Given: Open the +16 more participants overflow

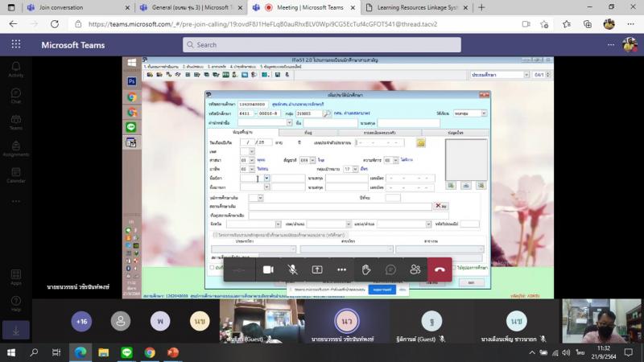Looking at the screenshot, I should pyautogui.click(x=81, y=321).
